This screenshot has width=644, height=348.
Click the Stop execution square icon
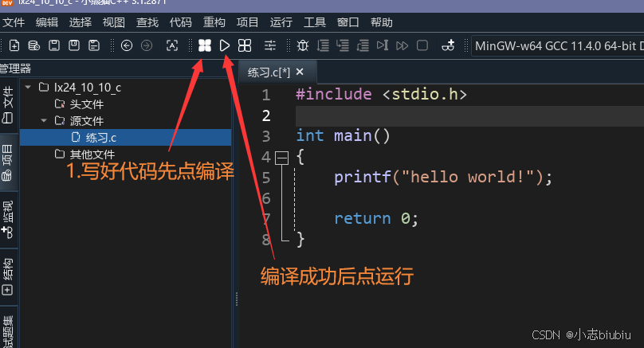tap(422, 45)
